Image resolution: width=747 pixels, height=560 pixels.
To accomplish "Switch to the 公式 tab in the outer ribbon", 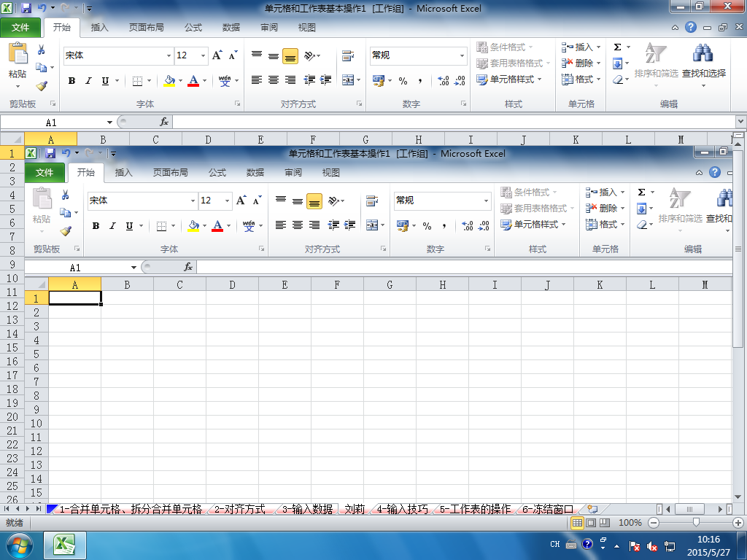I will coord(193,28).
